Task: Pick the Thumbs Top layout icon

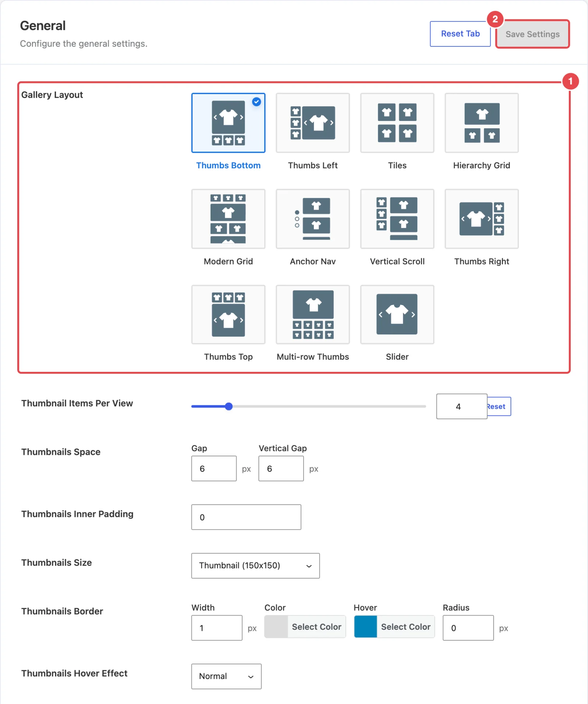Action: click(228, 315)
